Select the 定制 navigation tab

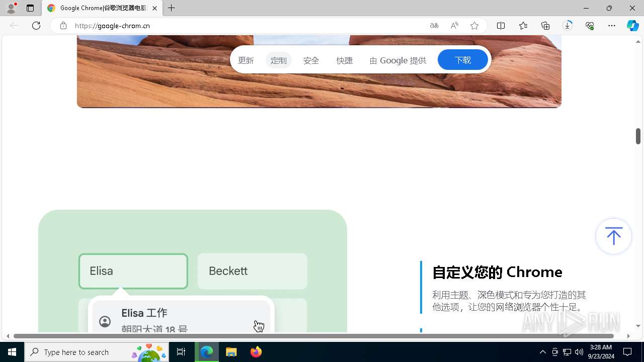[278, 60]
